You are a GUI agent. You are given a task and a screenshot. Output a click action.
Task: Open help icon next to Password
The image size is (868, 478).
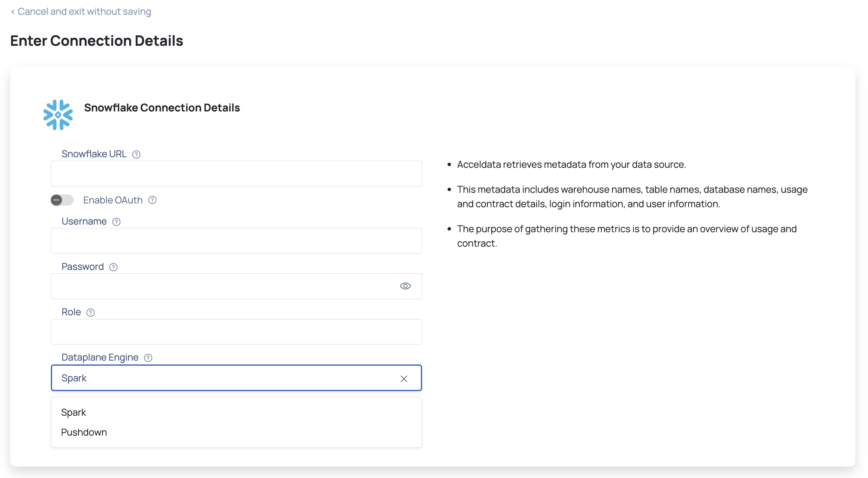[113, 267]
